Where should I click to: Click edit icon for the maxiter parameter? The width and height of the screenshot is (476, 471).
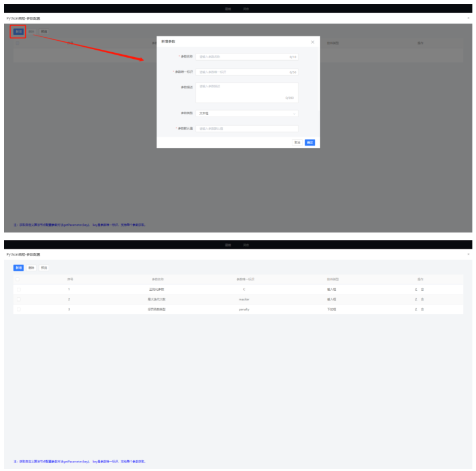coord(415,299)
